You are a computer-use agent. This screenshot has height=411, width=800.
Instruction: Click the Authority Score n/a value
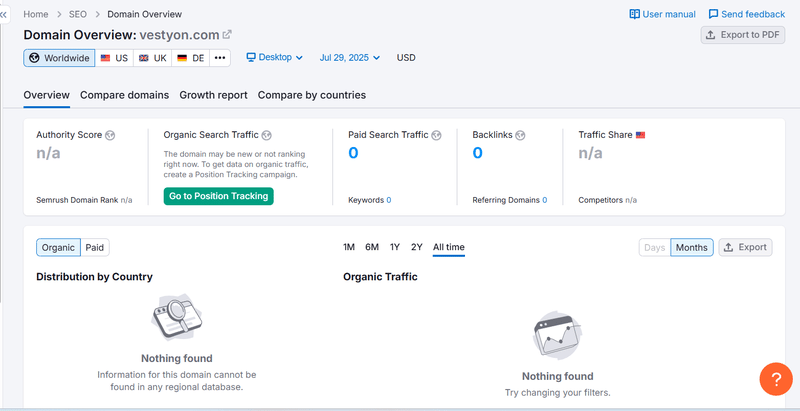(x=48, y=153)
